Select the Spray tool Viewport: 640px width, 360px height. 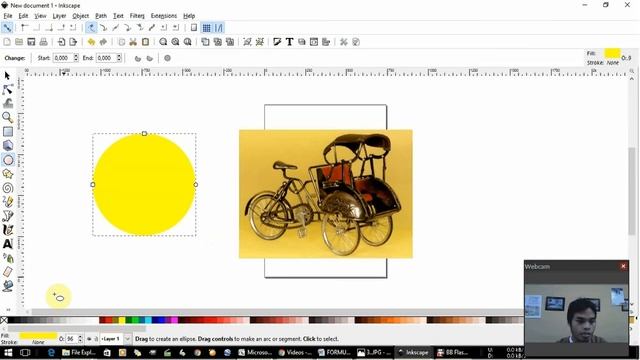point(7,258)
